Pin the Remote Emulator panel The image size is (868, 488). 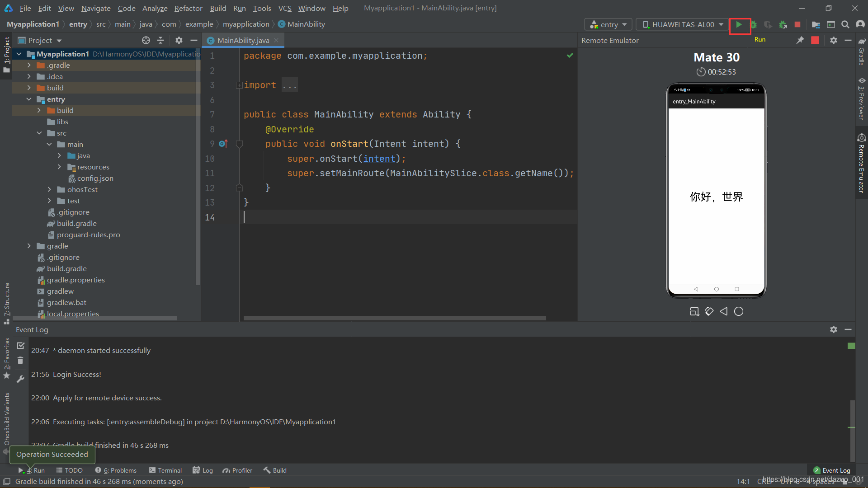(800, 40)
